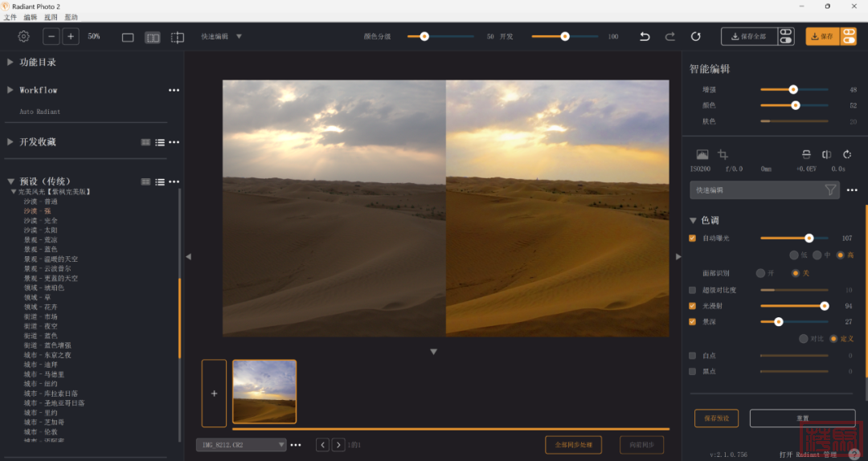Uncheck the 自动曝光 checkbox
Image resolution: width=868 pixels, height=461 pixels.
(693, 239)
